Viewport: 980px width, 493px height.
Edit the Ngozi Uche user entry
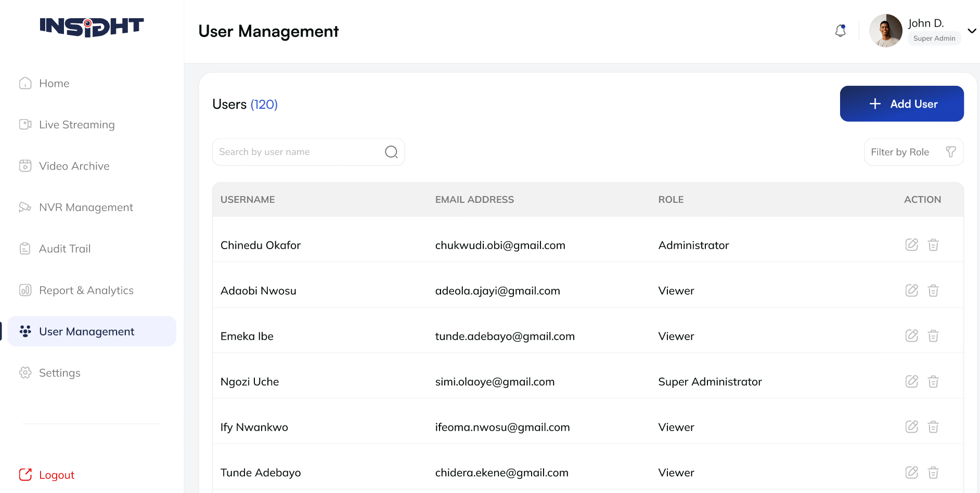(911, 382)
